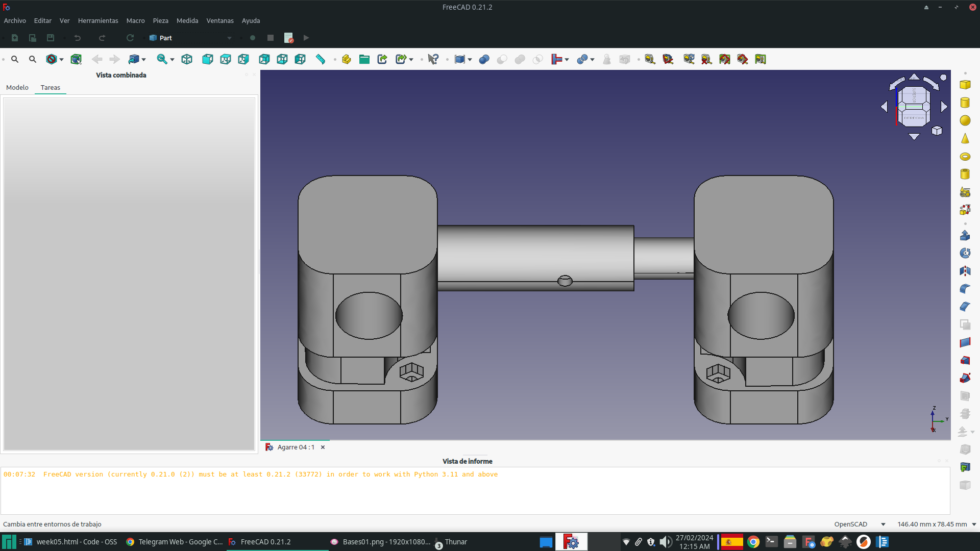This screenshot has width=980, height=551.
Task: Click the Measure Refresh icon
Action: (x=689, y=59)
